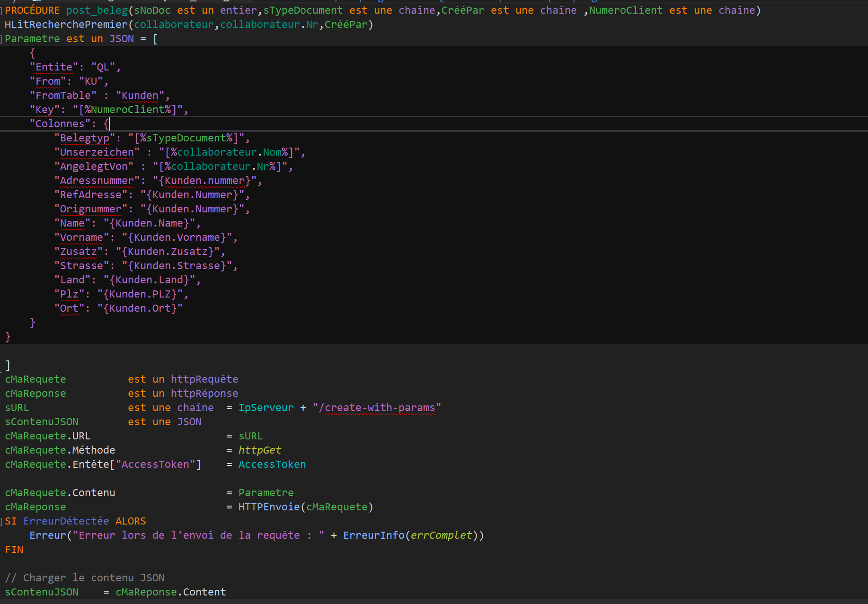Click the "Kunden" FromTable value
868x604 pixels.
140,96
